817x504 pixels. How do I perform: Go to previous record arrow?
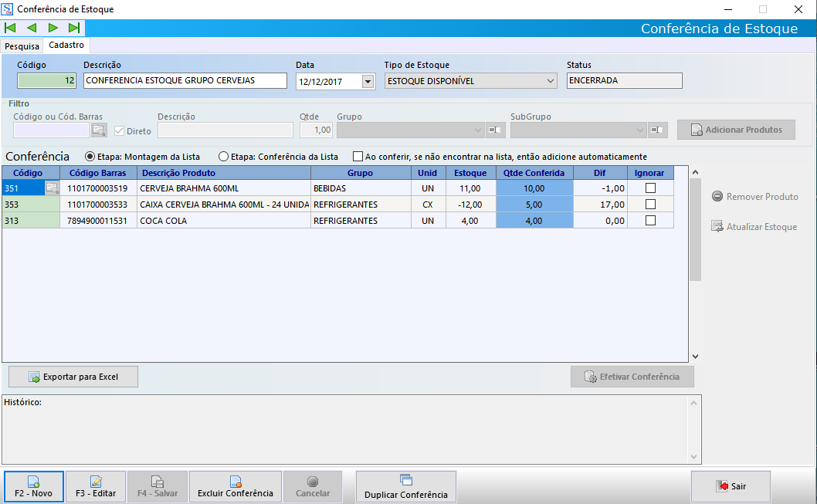(x=32, y=29)
